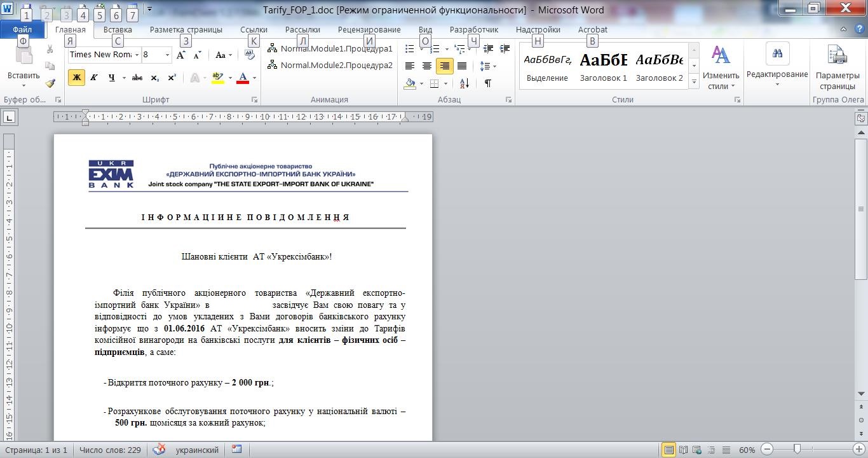Click the multilevel list icon
The image size is (868, 458).
(459, 48)
